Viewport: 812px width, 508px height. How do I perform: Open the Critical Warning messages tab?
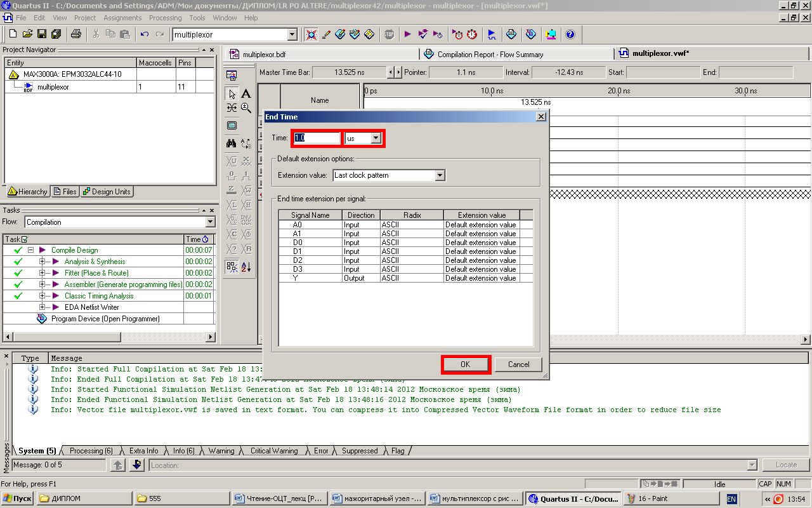(x=274, y=451)
